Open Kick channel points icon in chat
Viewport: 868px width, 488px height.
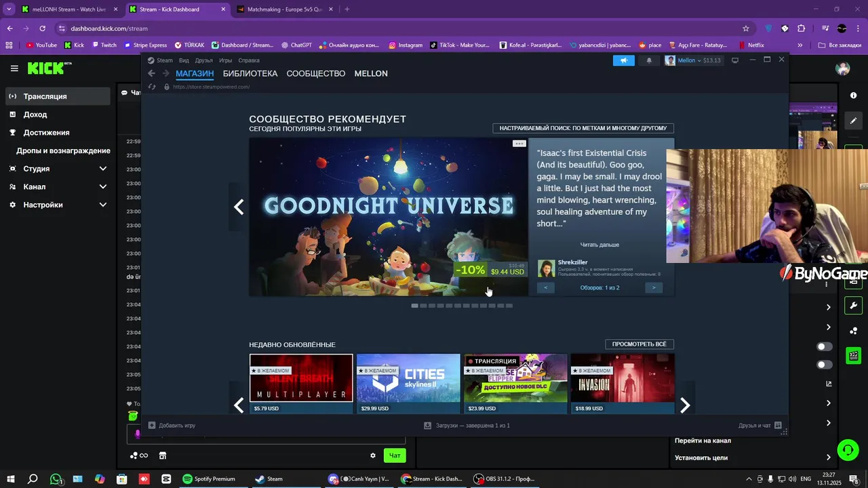[138, 455]
